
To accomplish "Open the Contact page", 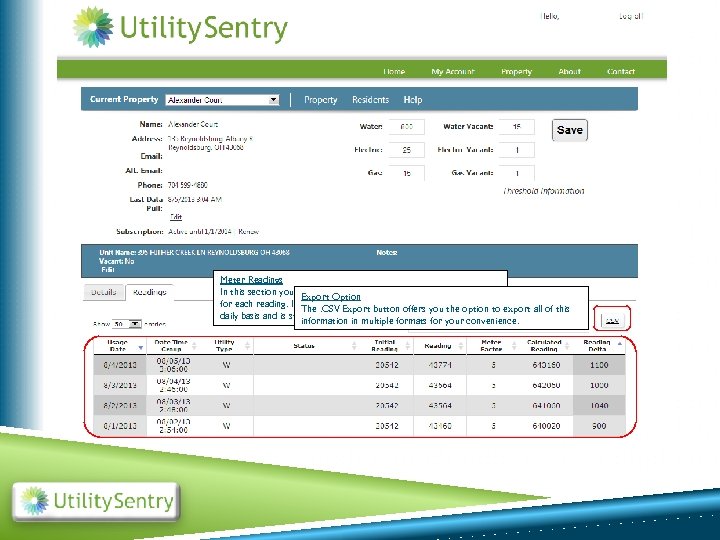I will [621, 72].
